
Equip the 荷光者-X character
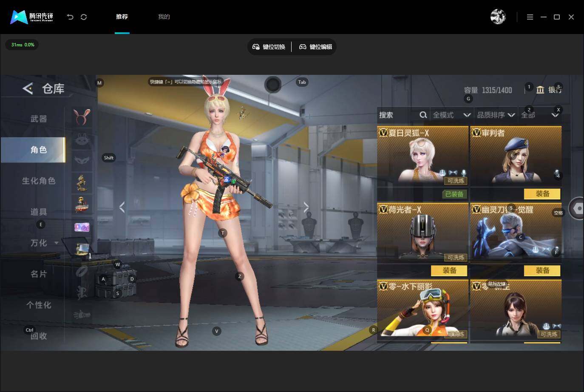[449, 270]
